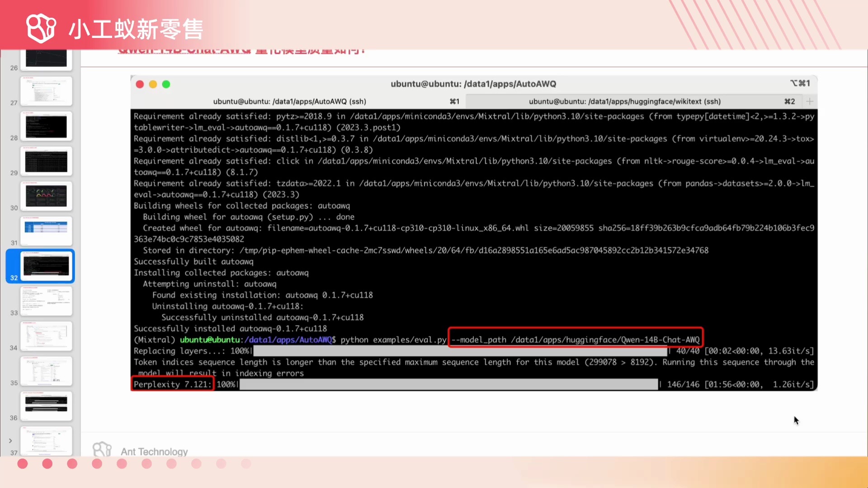Click the highlighted --model_path argument text

coord(575,340)
